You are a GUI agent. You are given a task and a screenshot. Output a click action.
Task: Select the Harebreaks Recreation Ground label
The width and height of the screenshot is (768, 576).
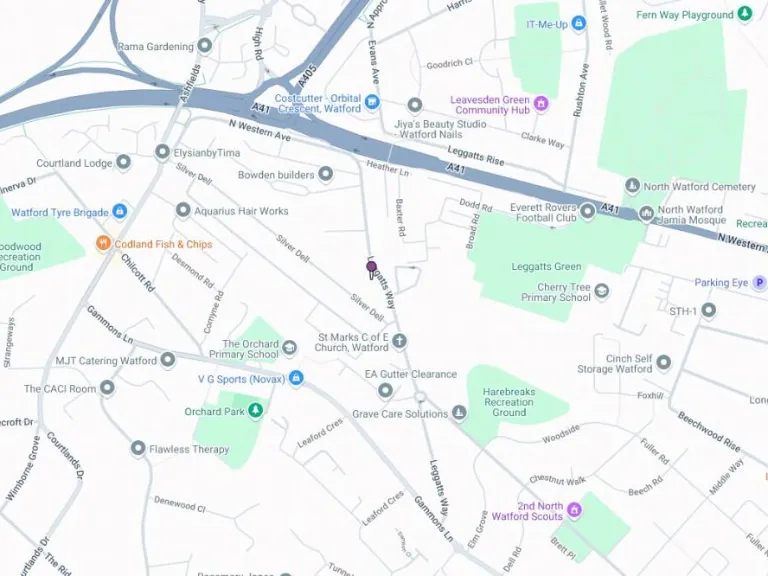(509, 402)
